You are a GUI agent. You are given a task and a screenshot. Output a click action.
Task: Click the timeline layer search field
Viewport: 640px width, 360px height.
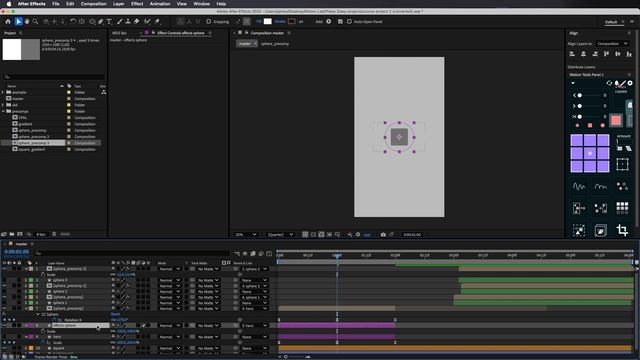tap(133, 253)
